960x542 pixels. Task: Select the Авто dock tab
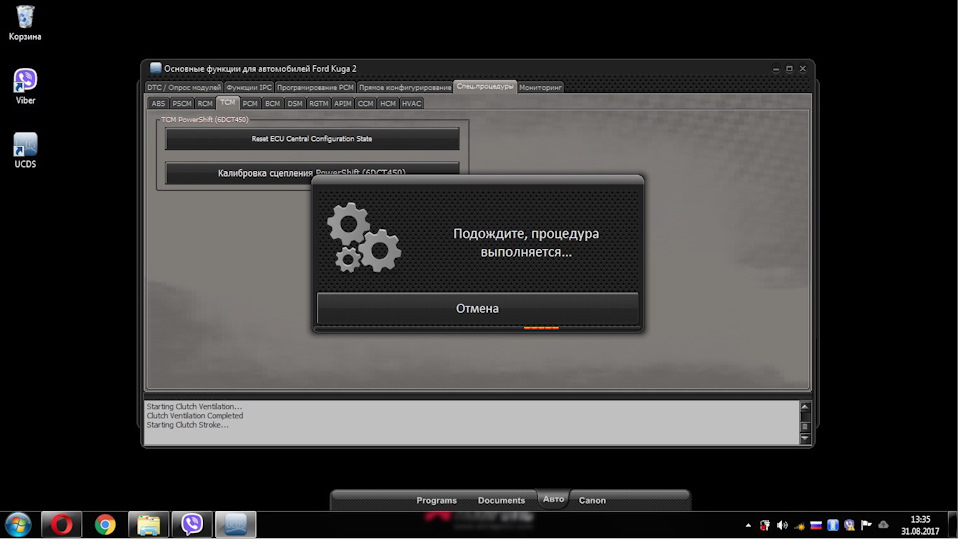(x=553, y=500)
